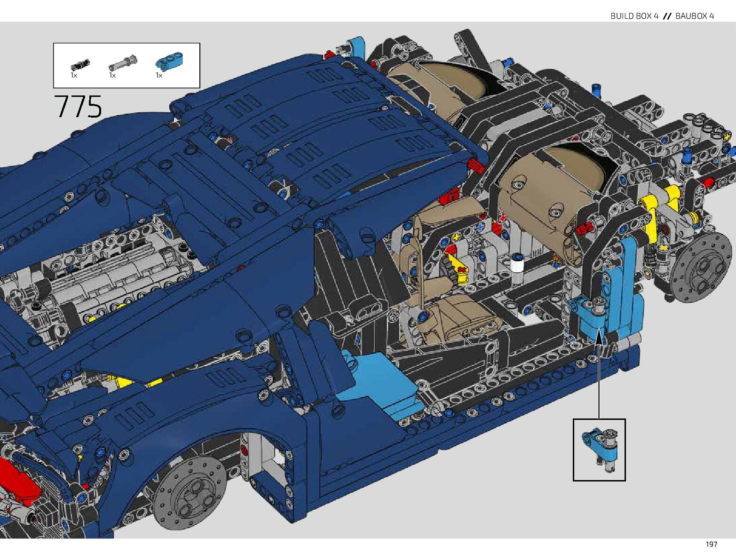Open the sub-assembly callout box
The width and height of the screenshot is (736, 560).
[x=599, y=450]
